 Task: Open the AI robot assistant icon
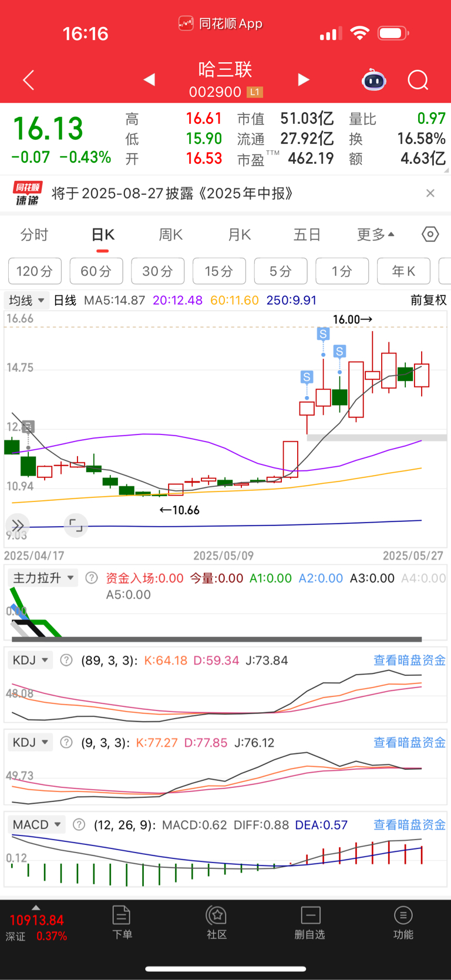click(x=373, y=80)
